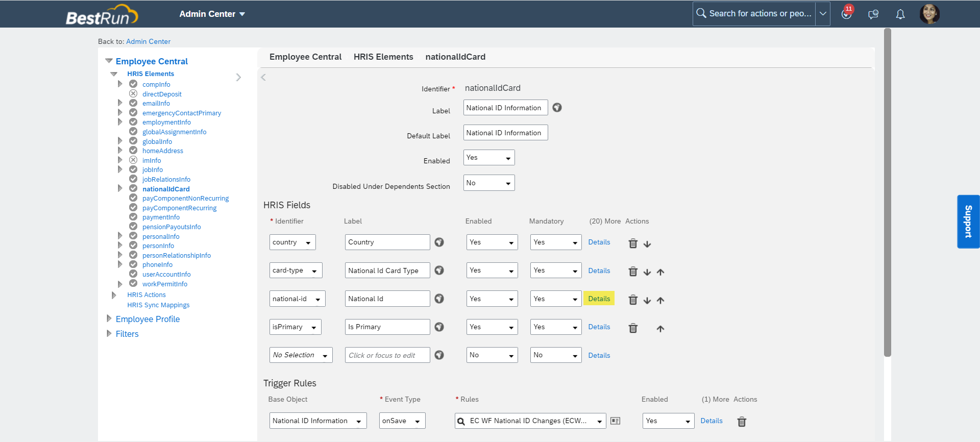The width and height of the screenshot is (980, 442).
Task: Select personalInfo in the HRIS tree
Action: pyautogui.click(x=161, y=236)
